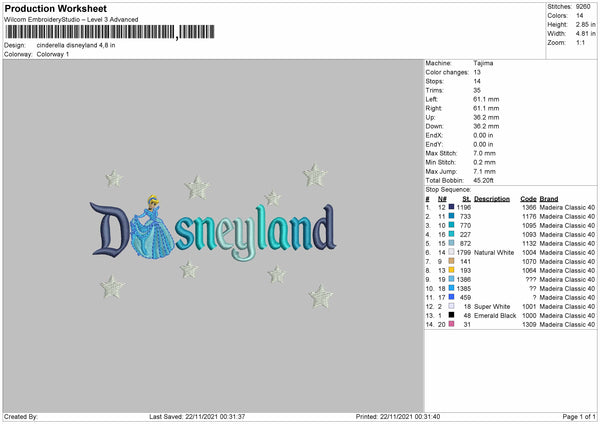
Task: Click the navy swatch for thread code 1366
Action: pos(452,207)
